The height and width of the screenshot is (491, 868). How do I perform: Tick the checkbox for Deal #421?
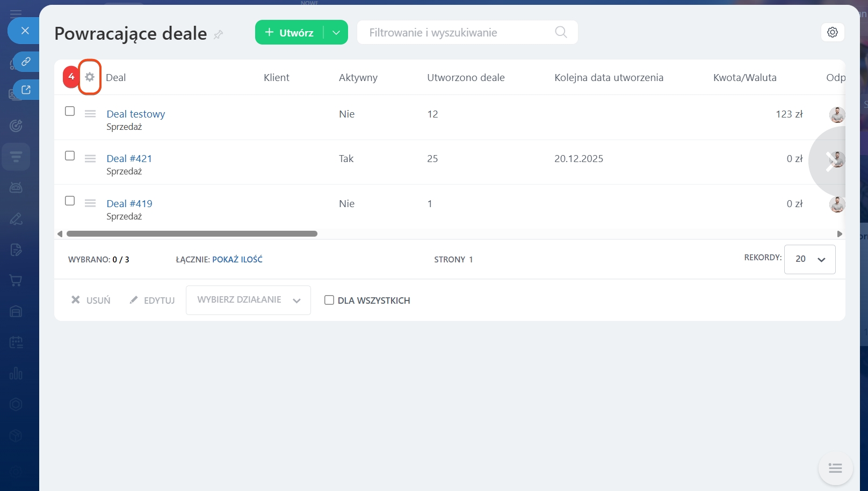[70, 156]
